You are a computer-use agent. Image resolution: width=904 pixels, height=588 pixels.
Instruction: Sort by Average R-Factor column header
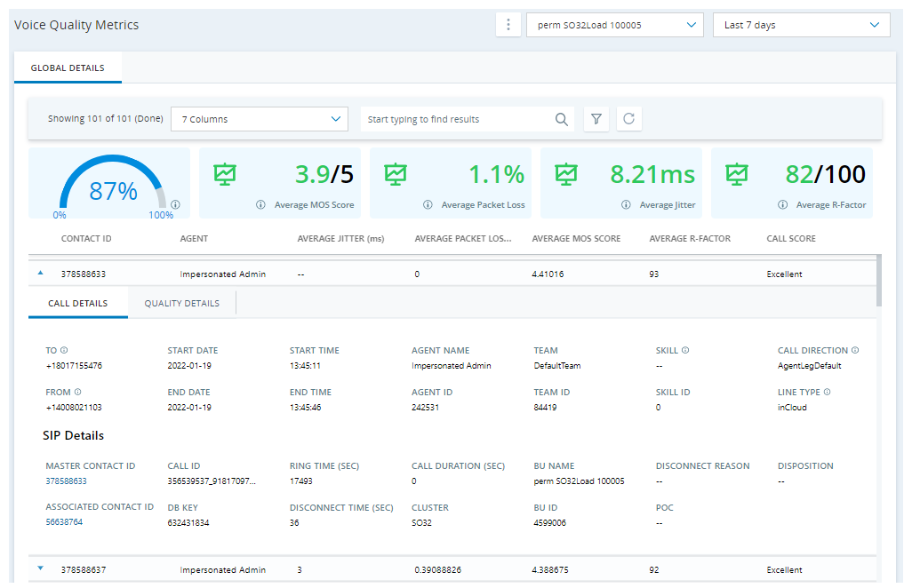coord(690,238)
